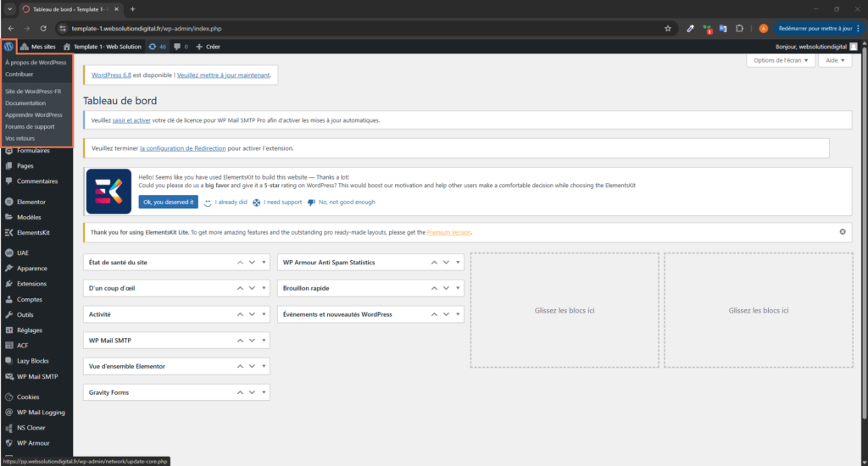868x466 pixels.
Task: Open the updates counter icon showing 46
Action: (157, 47)
